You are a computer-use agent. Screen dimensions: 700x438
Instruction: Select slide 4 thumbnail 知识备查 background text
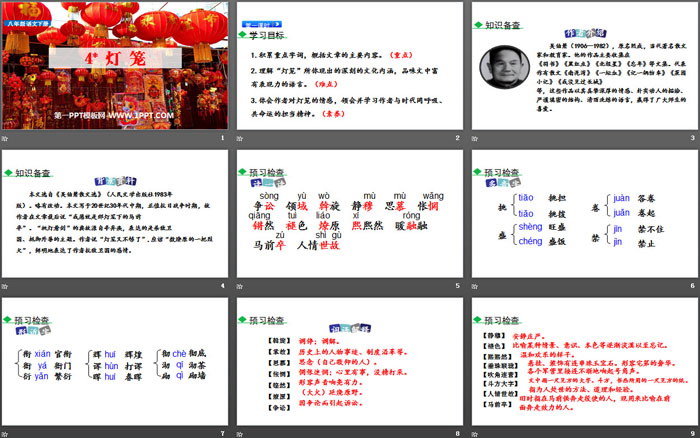point(115,213)
